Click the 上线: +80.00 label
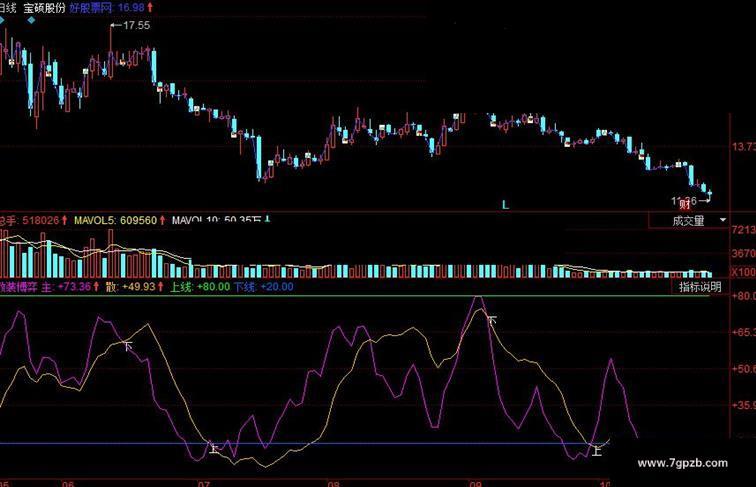The width and height of the screenshot is (756, 487). [200, 287]
